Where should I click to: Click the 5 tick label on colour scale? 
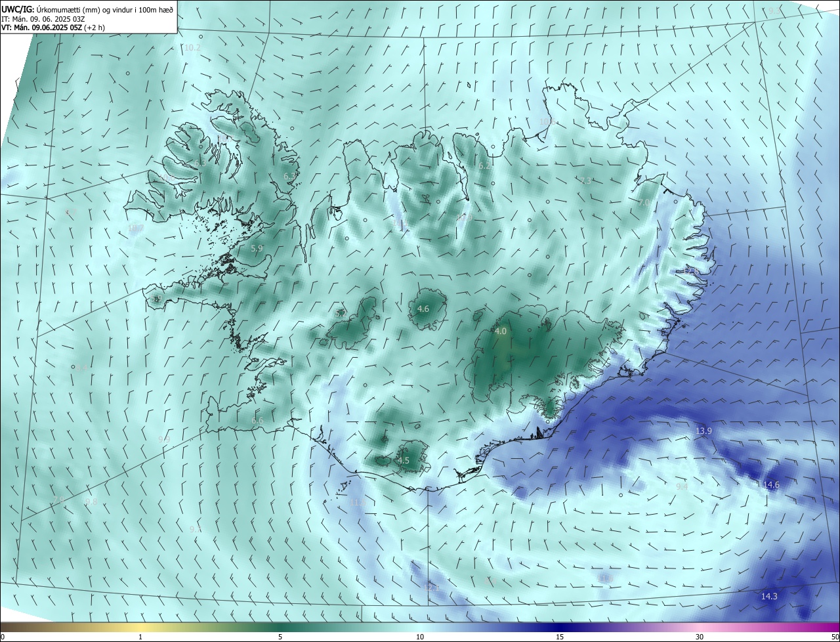pyautogui.click(x=280, y=637)
